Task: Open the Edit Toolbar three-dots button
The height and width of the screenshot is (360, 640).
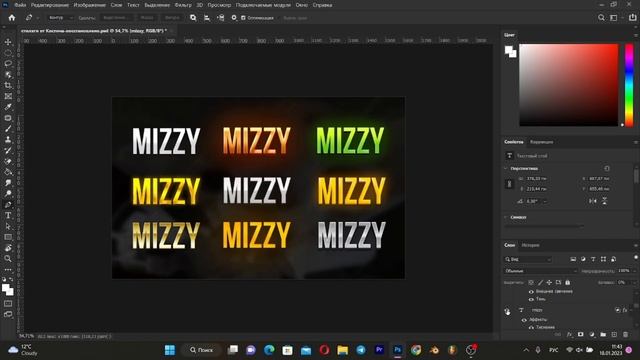Action: pyautogui.click(x=8, y=270)
